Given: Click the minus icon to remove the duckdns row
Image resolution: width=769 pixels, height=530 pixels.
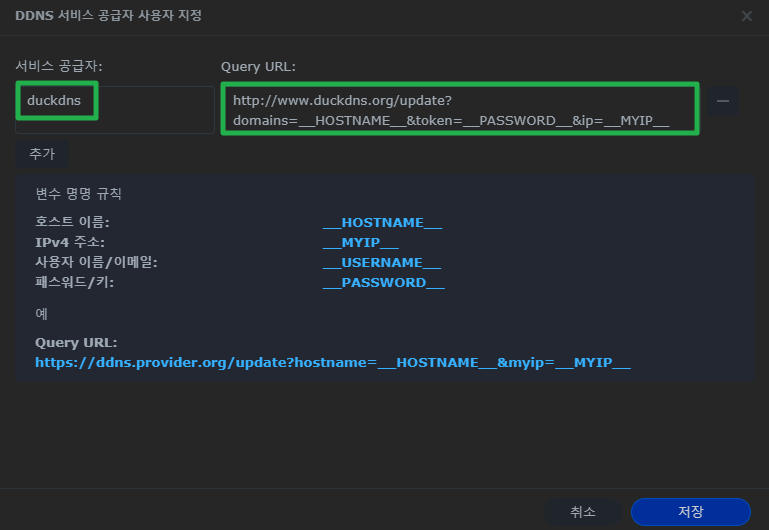Looking at the screenshot, I should (723, 101).
